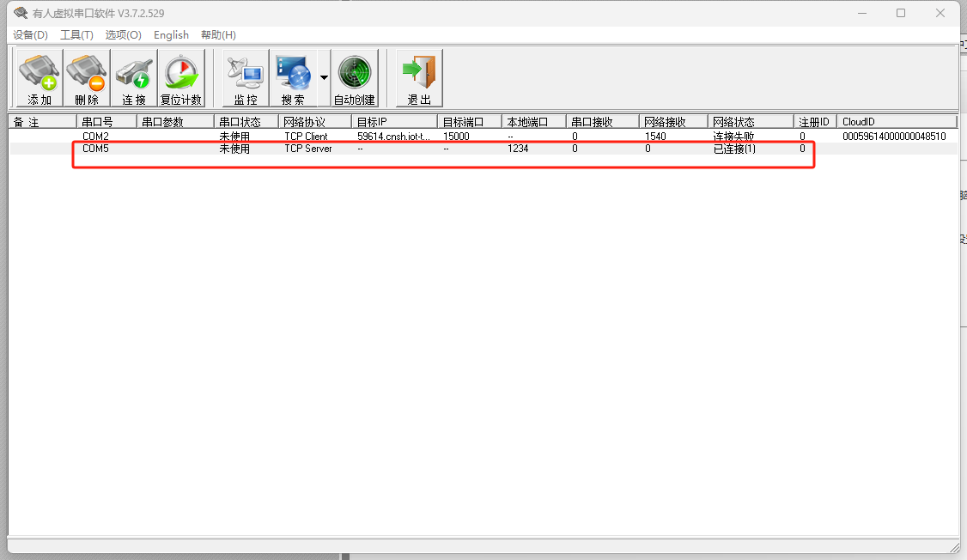
Task: Click the 连接 (connect) toolbar icon
Action: click(x=134, y=78)
